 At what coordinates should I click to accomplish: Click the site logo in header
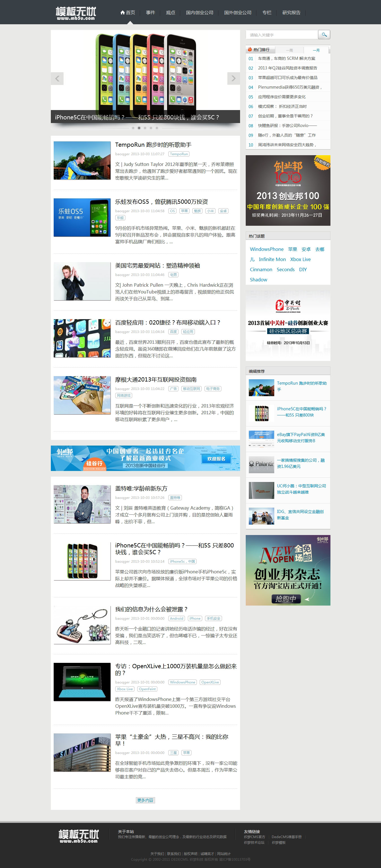pyautogui.click(x=76, y=13)
